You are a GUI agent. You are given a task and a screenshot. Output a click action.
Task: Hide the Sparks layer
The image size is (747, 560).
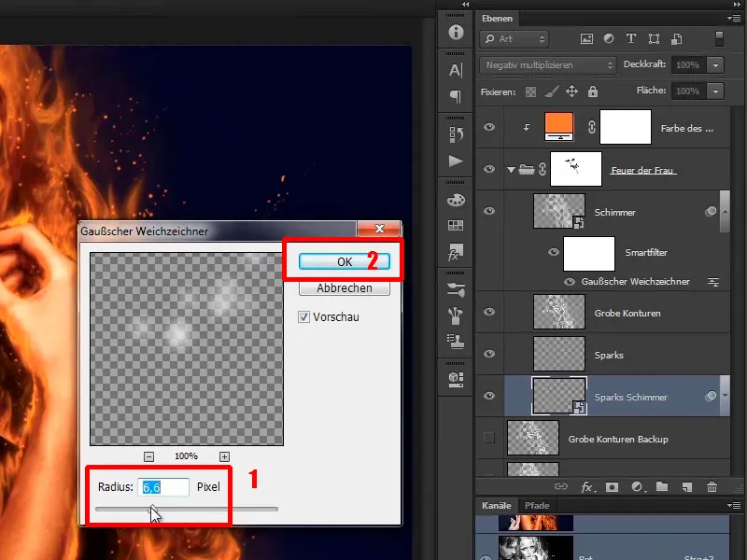pos(489,354)
